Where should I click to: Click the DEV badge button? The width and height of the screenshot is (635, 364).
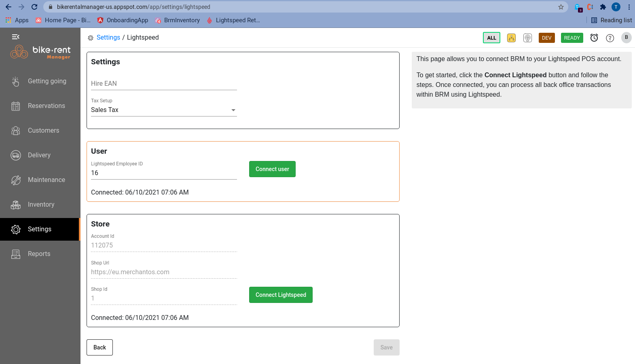click(546, 38)
